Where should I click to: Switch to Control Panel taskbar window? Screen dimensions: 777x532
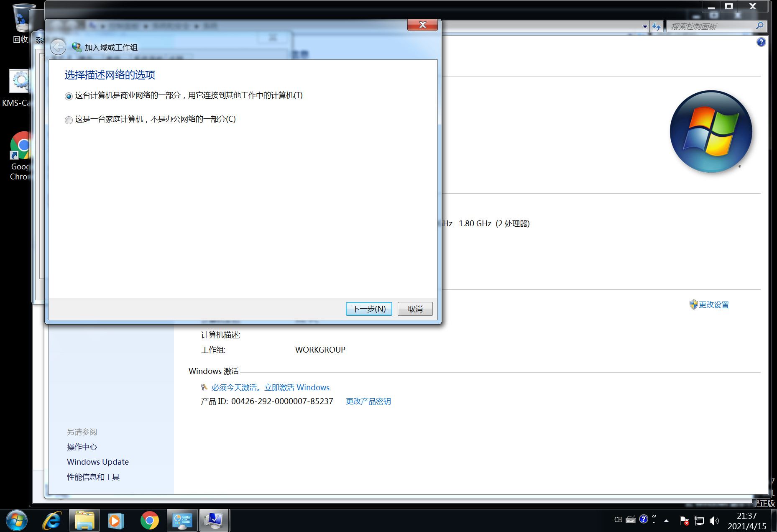pos(182,520)
